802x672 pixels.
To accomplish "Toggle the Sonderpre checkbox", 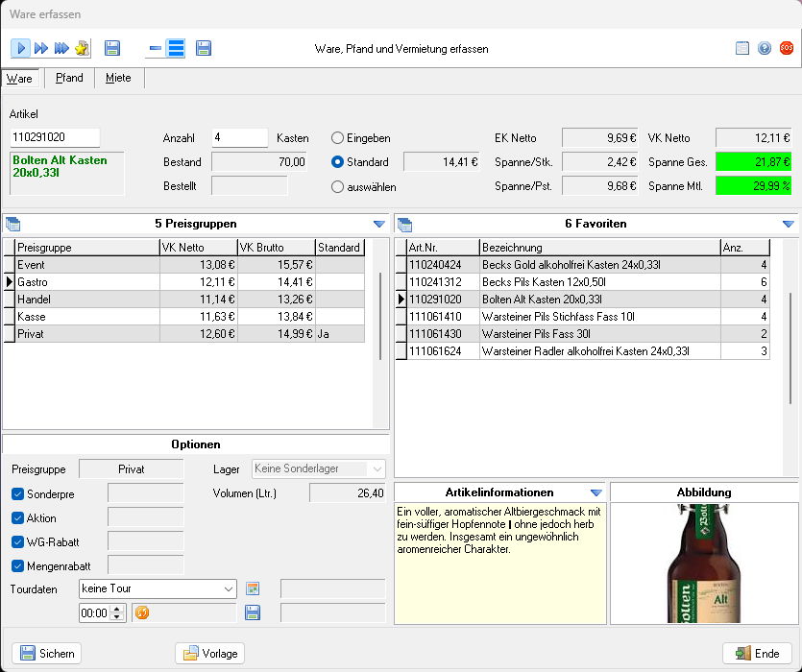I will (x=18, y=494).
